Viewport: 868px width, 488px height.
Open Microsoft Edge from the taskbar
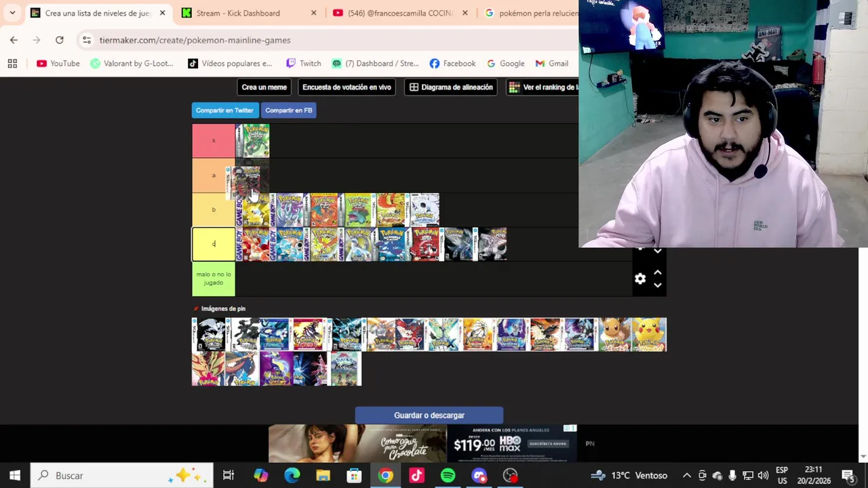coord(292,476)
